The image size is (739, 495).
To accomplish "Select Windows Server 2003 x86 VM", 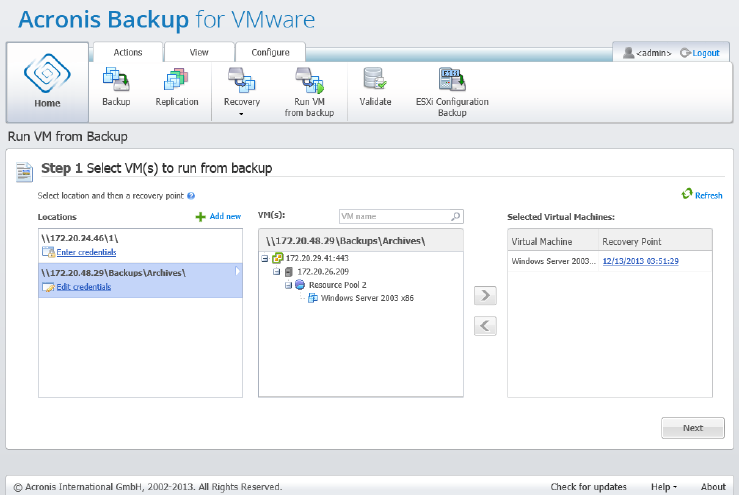I will 367,298.
